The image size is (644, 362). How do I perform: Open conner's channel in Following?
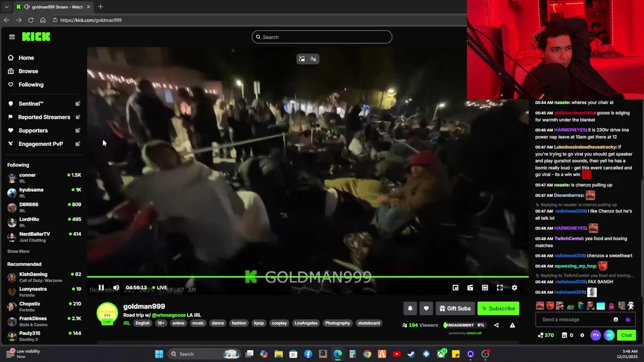44,178
